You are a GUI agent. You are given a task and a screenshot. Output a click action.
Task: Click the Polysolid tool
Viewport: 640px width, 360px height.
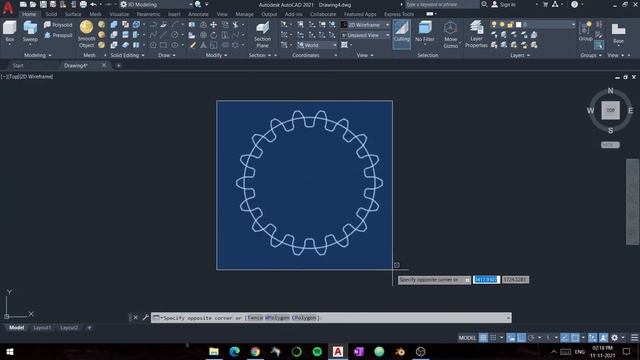coord(58,25)
